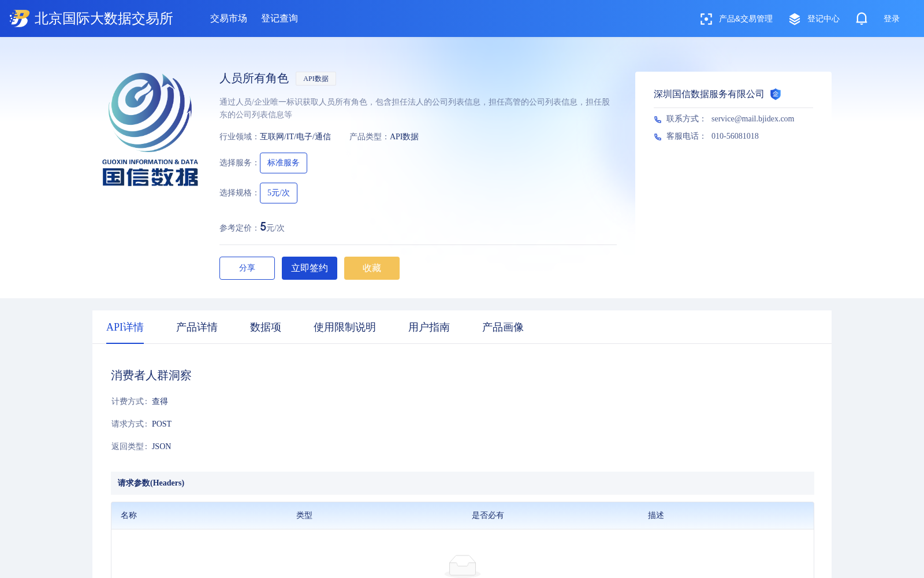Click company name 深圳国信数据服务有限公司
Screen dimensions: 924x578
tap(709, 94)
